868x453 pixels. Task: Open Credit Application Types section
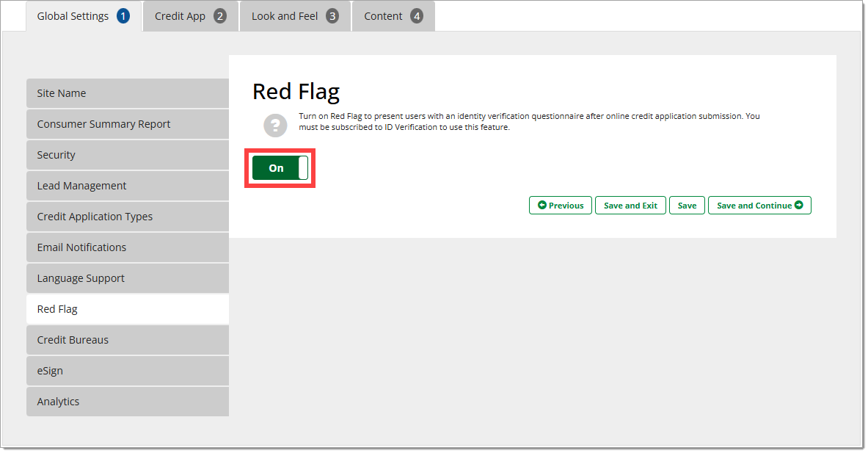pos(128,217)
